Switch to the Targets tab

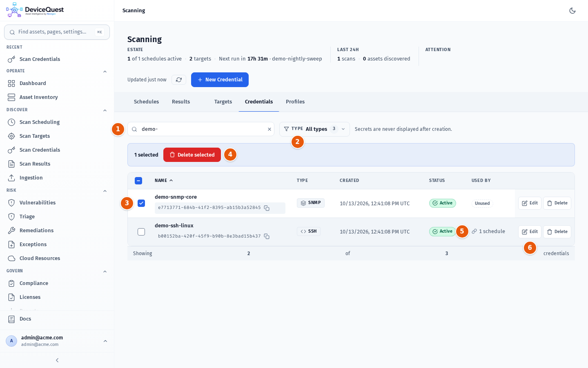click(x=223, y=102)
